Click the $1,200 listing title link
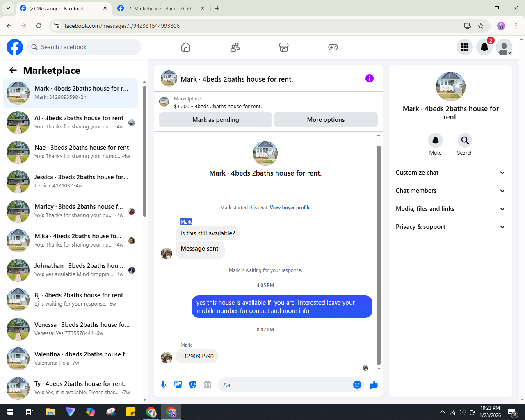This screenshot has height=420, width=525. point(218,106)
